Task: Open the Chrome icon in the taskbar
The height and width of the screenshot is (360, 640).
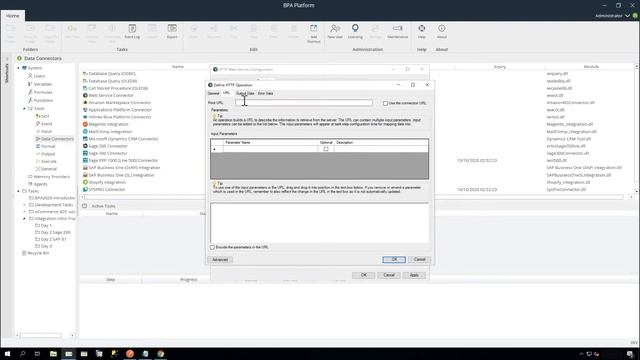Action: coord(160,353)
